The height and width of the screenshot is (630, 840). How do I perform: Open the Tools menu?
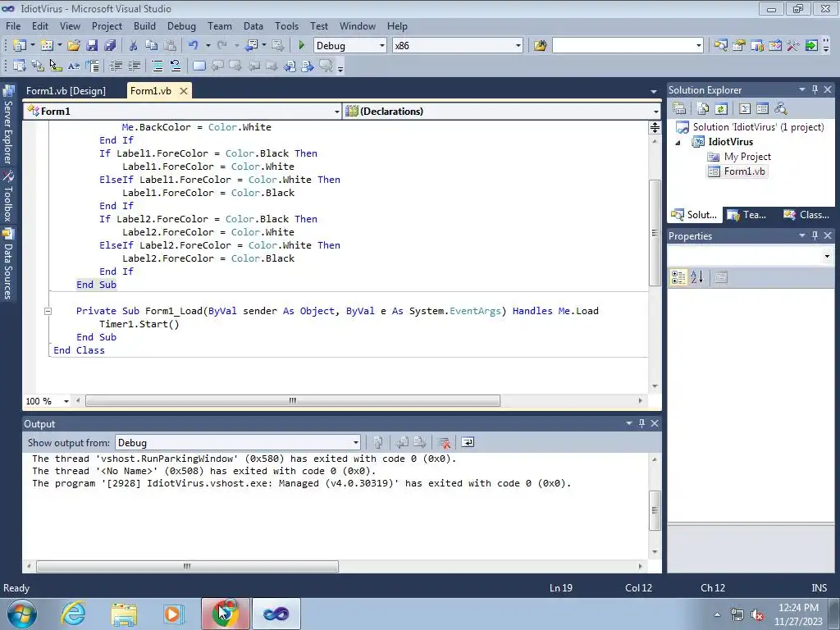[286, 25]
